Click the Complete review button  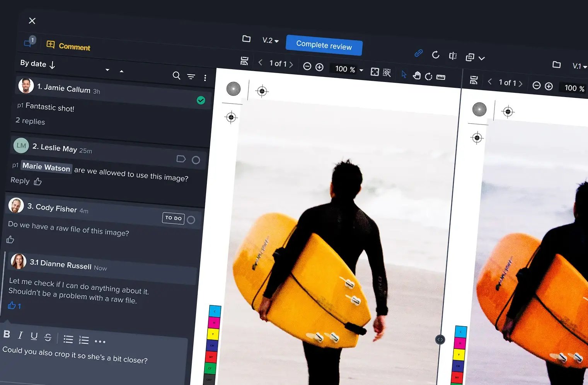[x=324, y=45]
